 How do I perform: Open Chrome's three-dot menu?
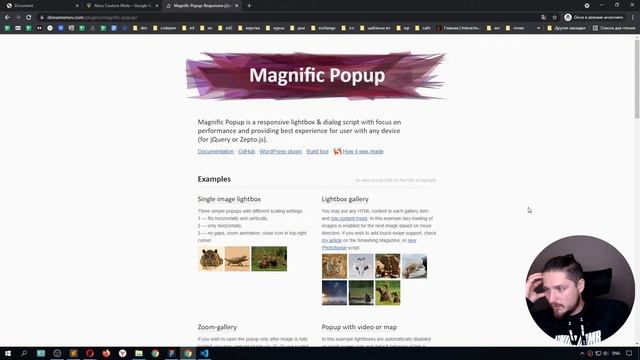point(633,18)
